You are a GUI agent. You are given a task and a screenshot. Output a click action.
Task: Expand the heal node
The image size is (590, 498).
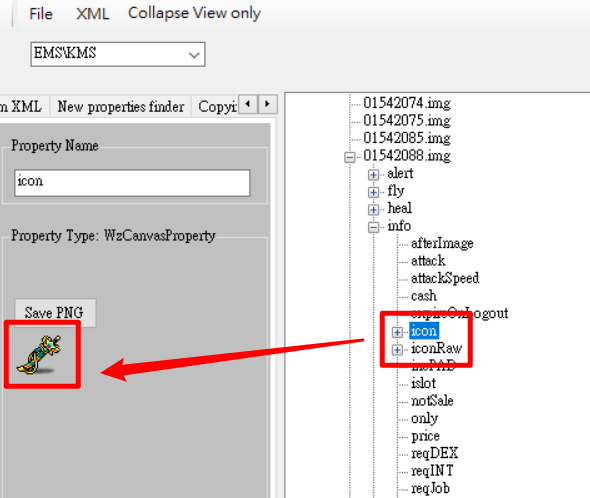click(373, 209)
